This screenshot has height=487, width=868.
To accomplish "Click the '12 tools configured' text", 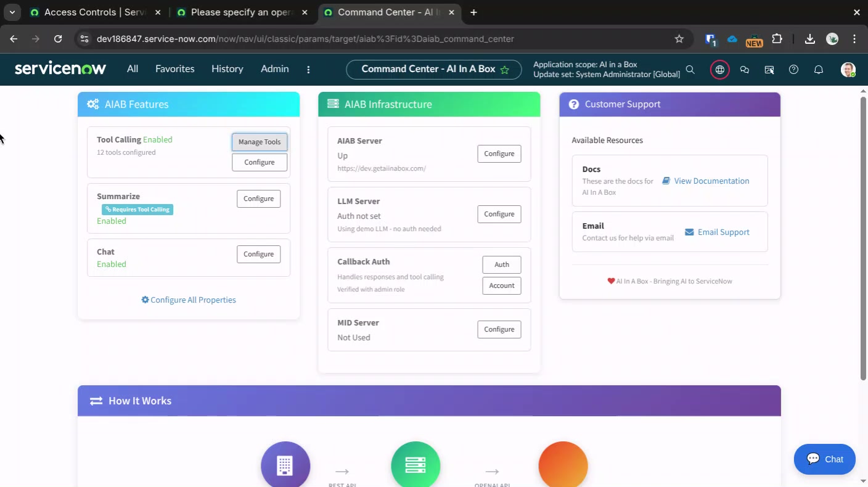I will pyautogui.click(x=126, y=152).
